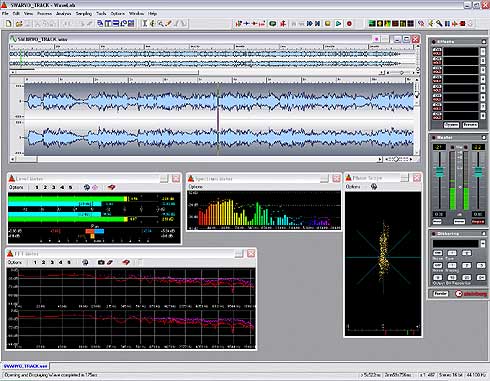Click the New document toolbar icon
Viewport: 490px width, 381px height.
coord(8,24)
